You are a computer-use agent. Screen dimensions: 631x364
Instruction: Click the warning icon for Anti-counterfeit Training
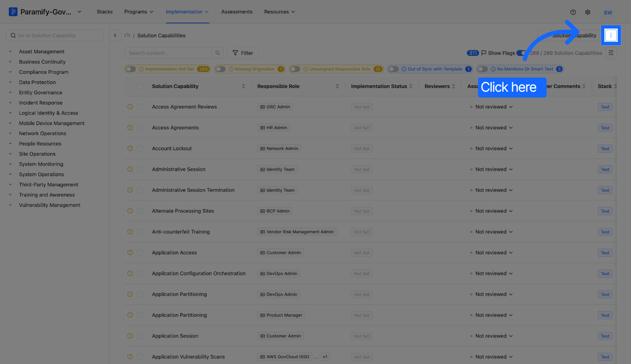pyautogui.click(x=130, y=232)
